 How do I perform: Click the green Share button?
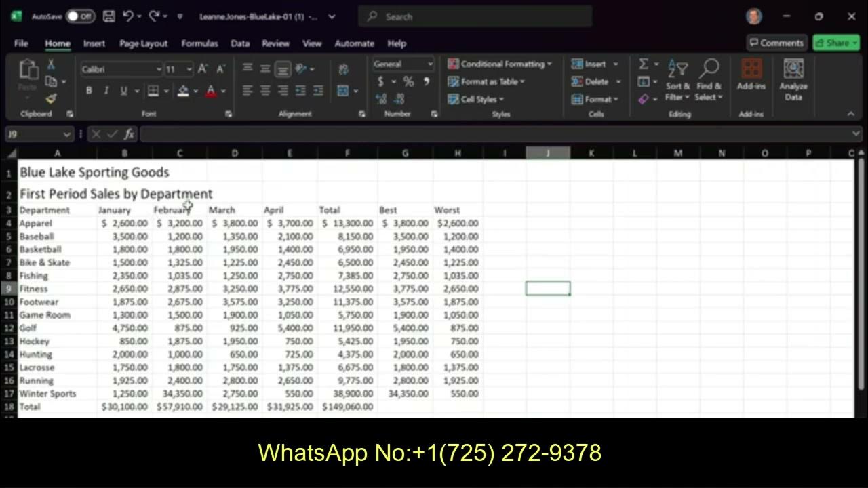(836, 43)
